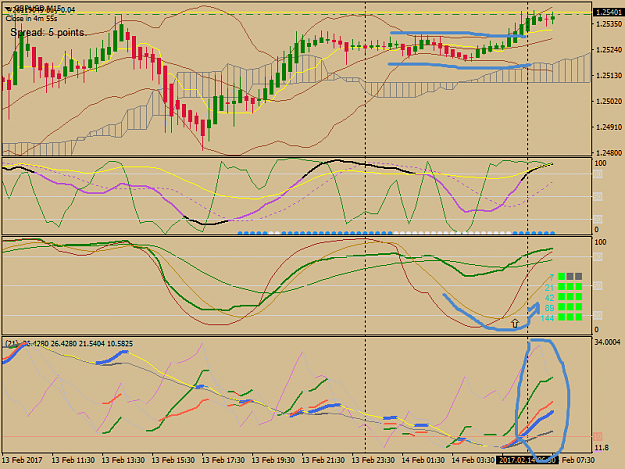
Task: Open the chart menu triangle beside GBPUSD,M15
Action: point(8,8)
